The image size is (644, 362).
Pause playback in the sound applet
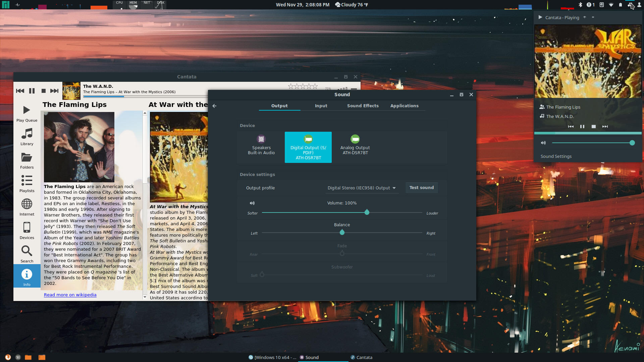(x=582, y=127)
